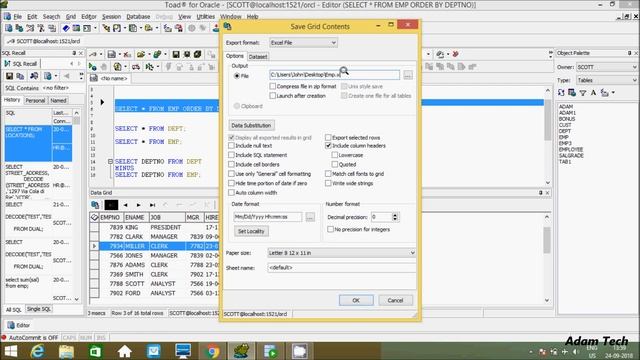Click the execute statement (green play) icon

93,67
